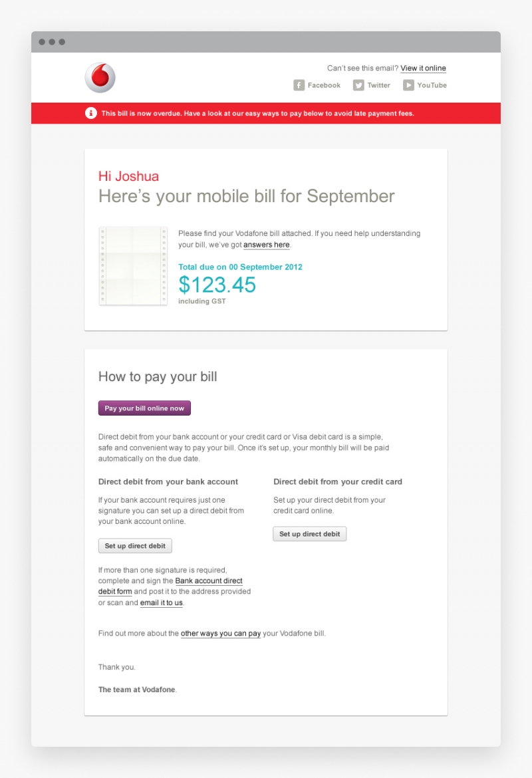Open the Facebook icon link
Viewport: 532px width, 778px height.
[299, 85]
